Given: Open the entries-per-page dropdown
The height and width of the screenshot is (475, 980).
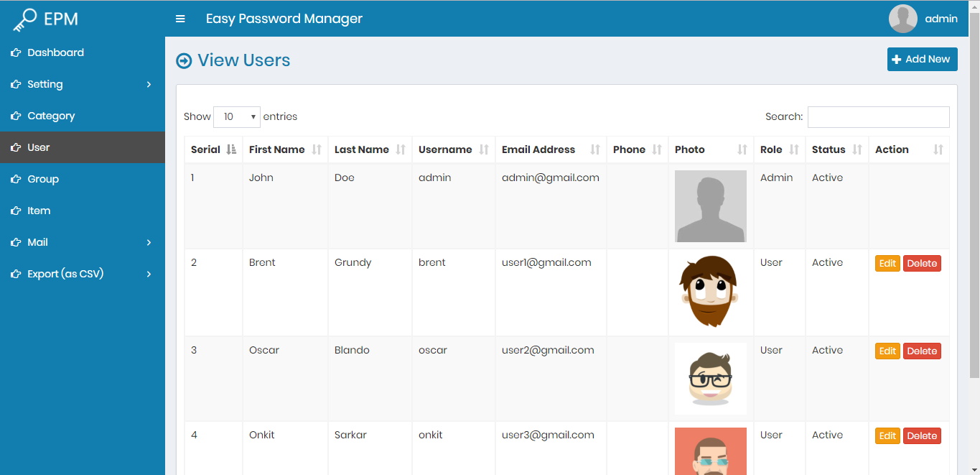Looking at the screenshot, I should (237, 116).
